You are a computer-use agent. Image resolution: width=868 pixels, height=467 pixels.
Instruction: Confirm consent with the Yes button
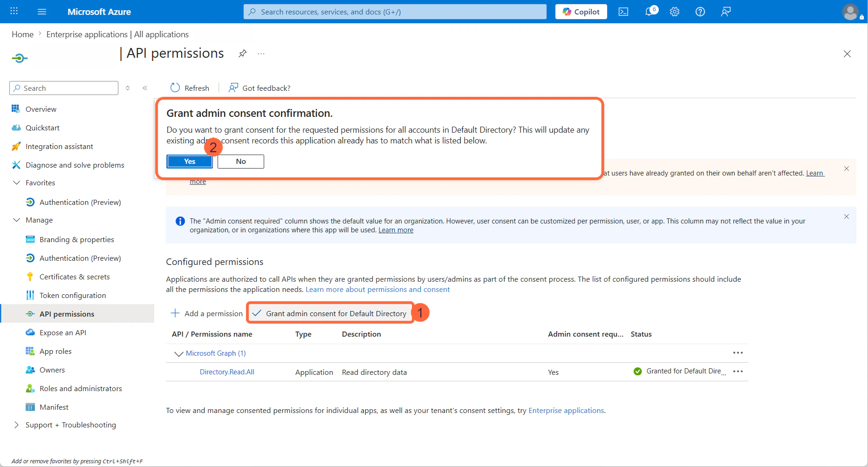tap(190, 162)
